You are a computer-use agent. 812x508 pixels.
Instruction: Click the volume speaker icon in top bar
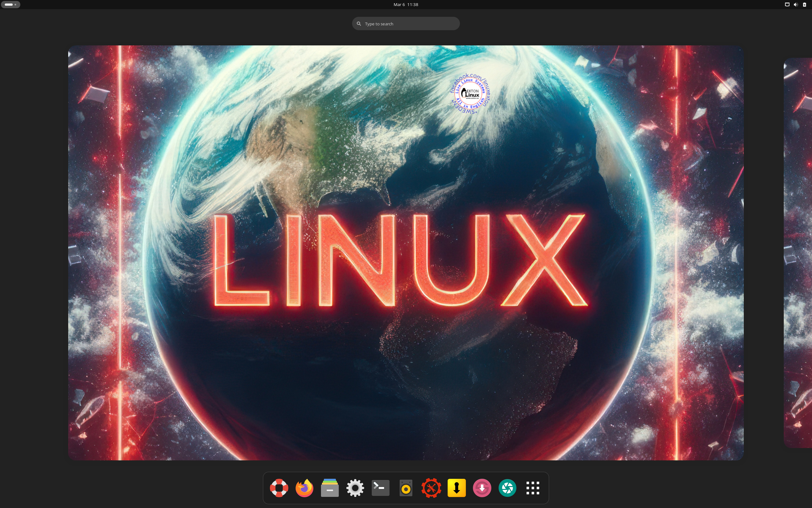click(x=796, y=4)
